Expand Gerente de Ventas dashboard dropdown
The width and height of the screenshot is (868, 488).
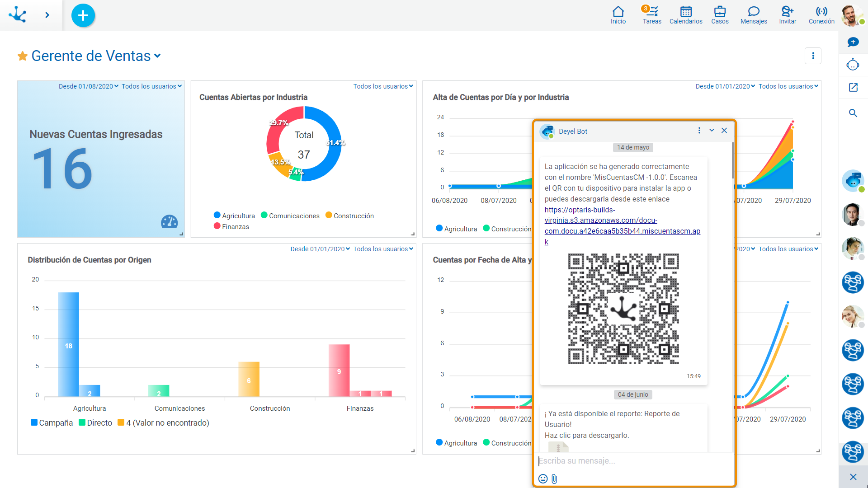(x=157, y=56)
